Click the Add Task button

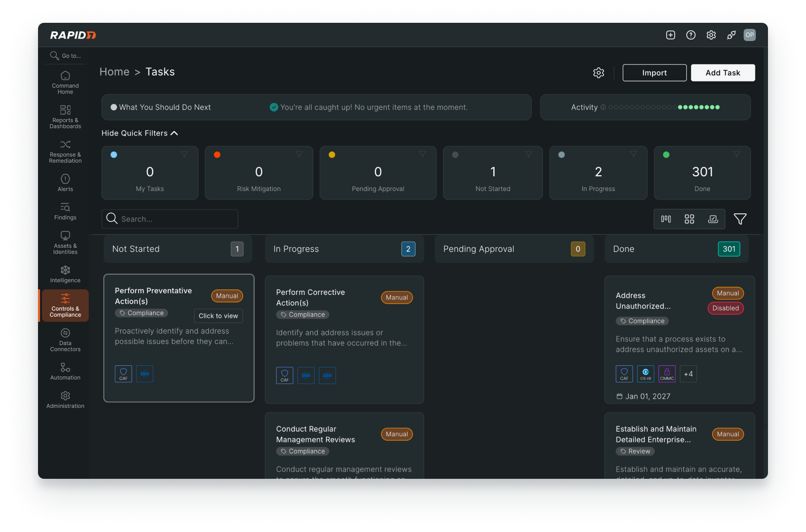point(723,73)
